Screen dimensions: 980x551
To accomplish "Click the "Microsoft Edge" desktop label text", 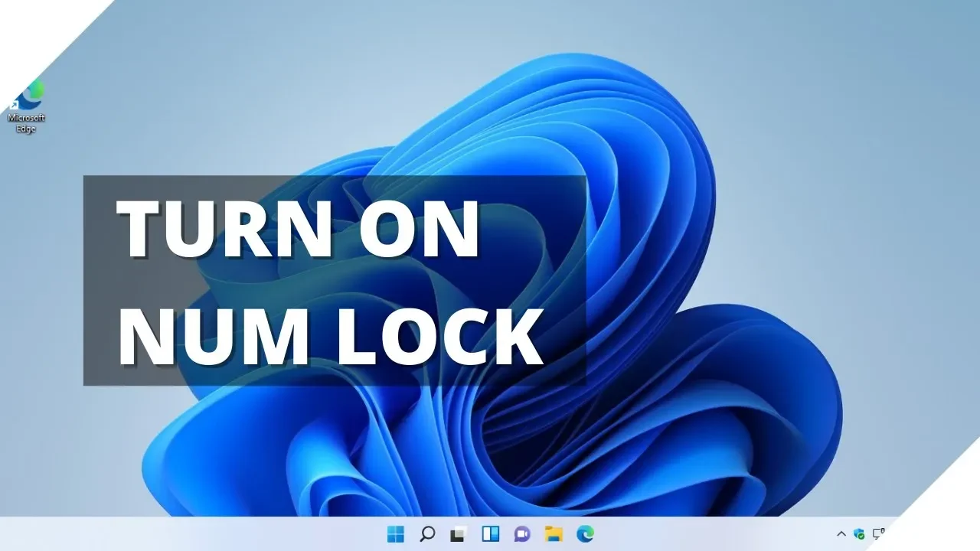I will tap(26, 123).
